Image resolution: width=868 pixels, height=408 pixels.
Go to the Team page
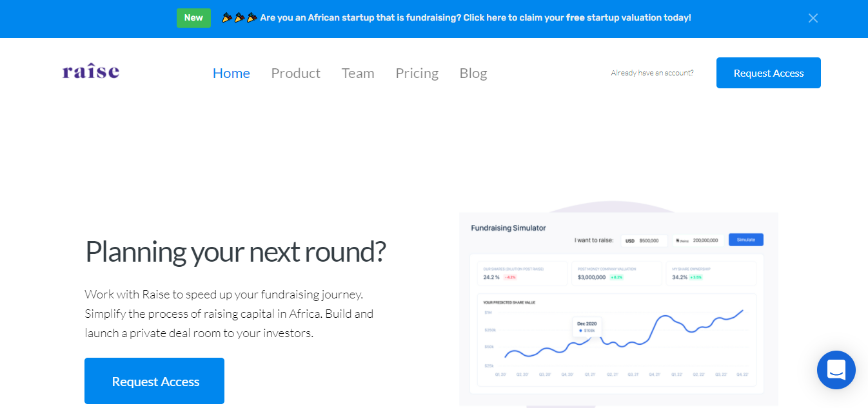[358, 73]
